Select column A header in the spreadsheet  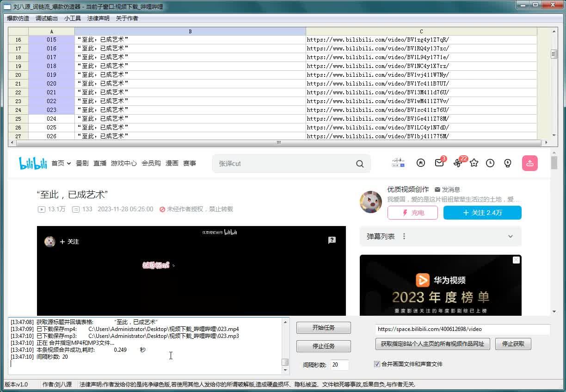click(x=51, y=31)
